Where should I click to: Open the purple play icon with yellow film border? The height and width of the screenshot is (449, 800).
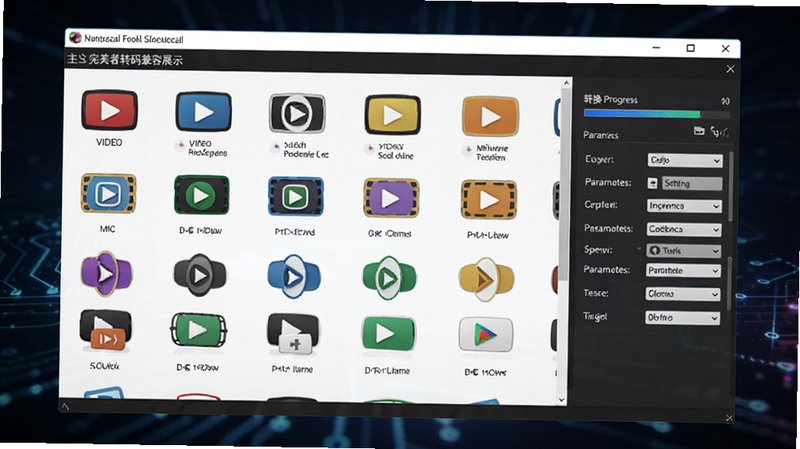391,198
